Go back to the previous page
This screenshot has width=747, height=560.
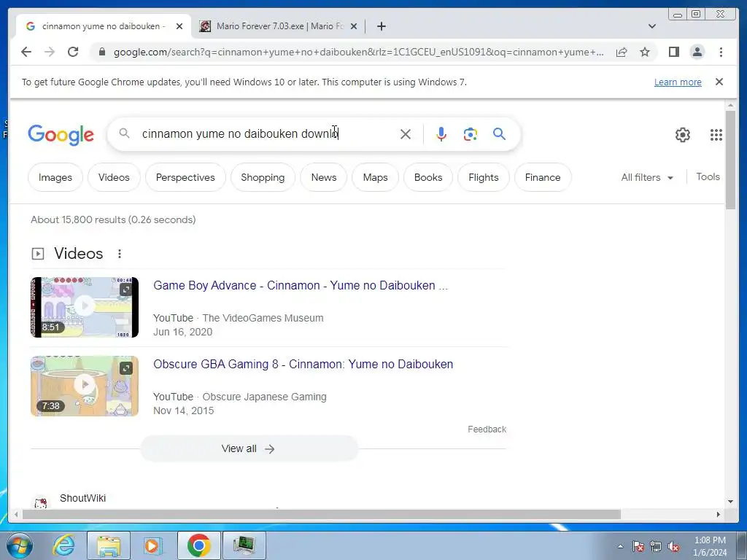tap(26, 52)
